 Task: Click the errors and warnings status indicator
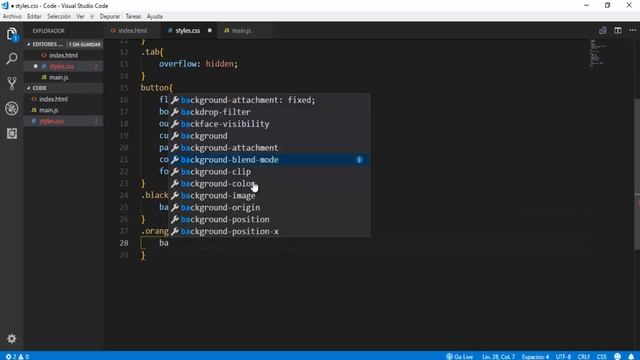pyautogui.click(x=17, y=356)
